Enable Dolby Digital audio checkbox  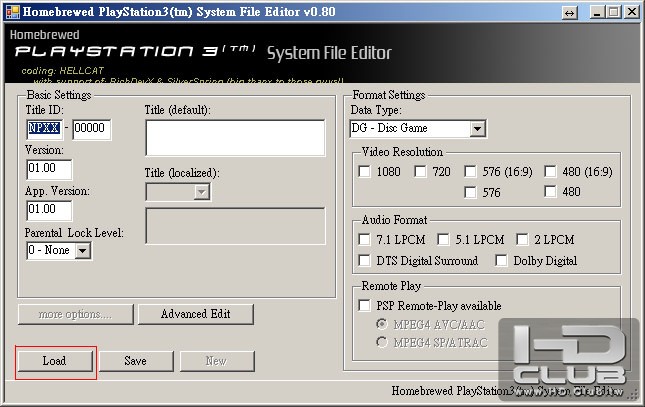point(501,260)
